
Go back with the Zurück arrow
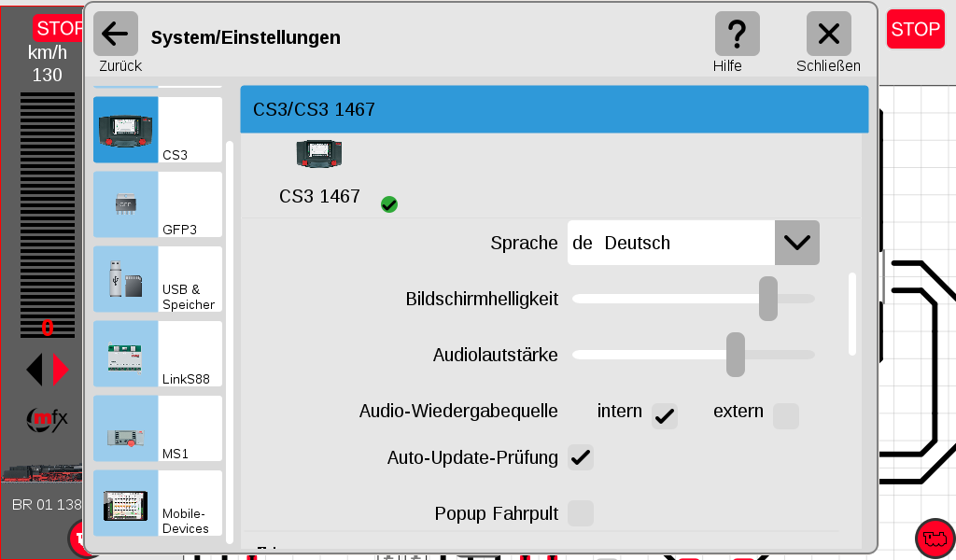116,35
